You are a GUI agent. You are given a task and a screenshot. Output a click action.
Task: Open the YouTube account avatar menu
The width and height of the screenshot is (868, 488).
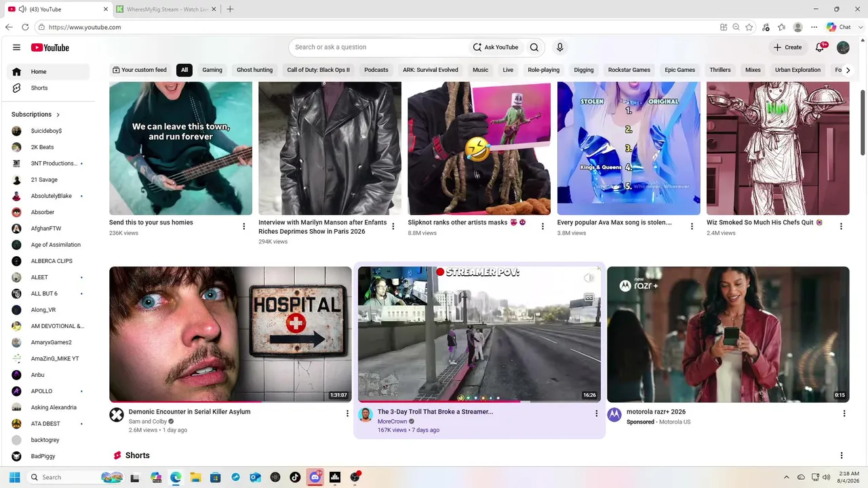843,47
